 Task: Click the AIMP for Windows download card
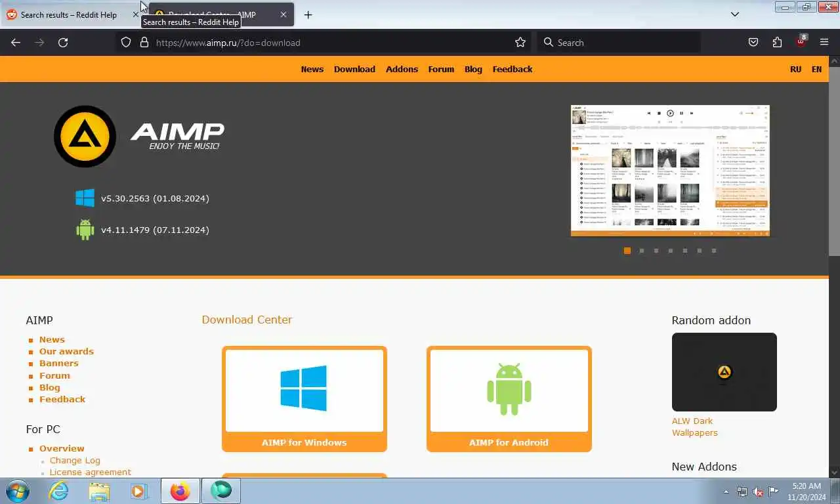click(304, 399)
